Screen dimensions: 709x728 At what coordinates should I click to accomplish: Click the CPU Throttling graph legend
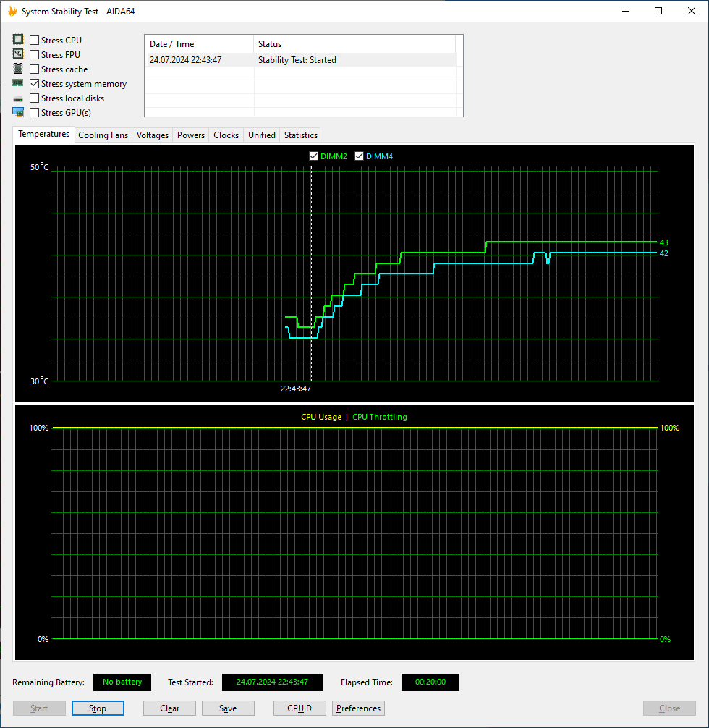[x=380, y=417]
